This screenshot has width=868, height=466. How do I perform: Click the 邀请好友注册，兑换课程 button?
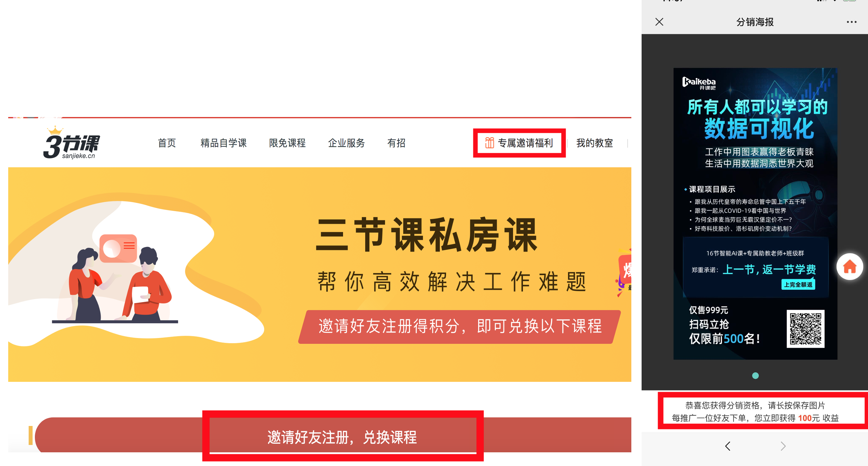pos(342,437)
